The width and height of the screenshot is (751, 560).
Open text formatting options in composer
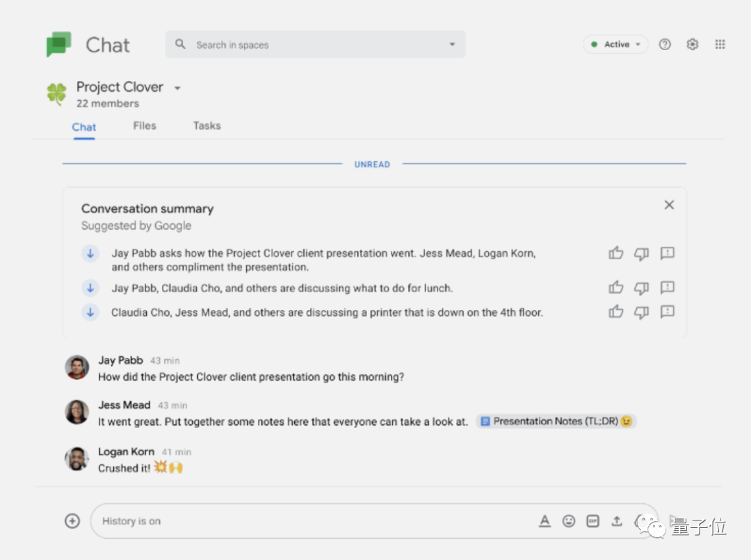pos(545,520)
